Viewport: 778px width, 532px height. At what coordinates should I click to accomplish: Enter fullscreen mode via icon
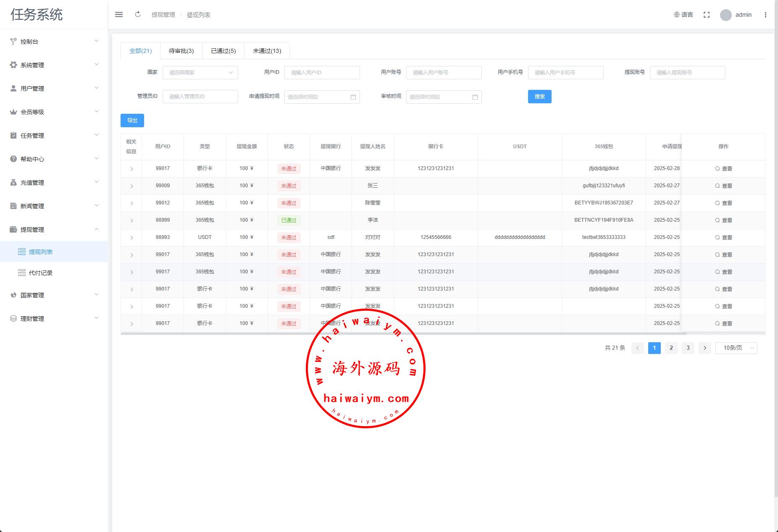707,15
